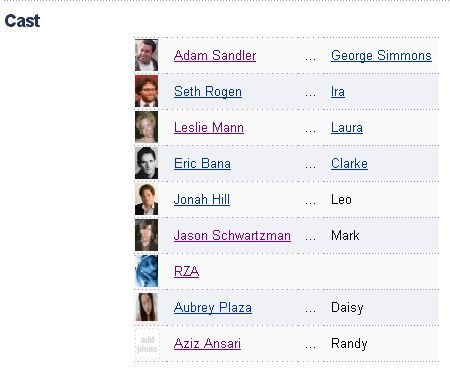Viewport: 450px width, 371px height.
Task: Open Leslie Mann's headshot thumbnail
Action: pos(146,127)
